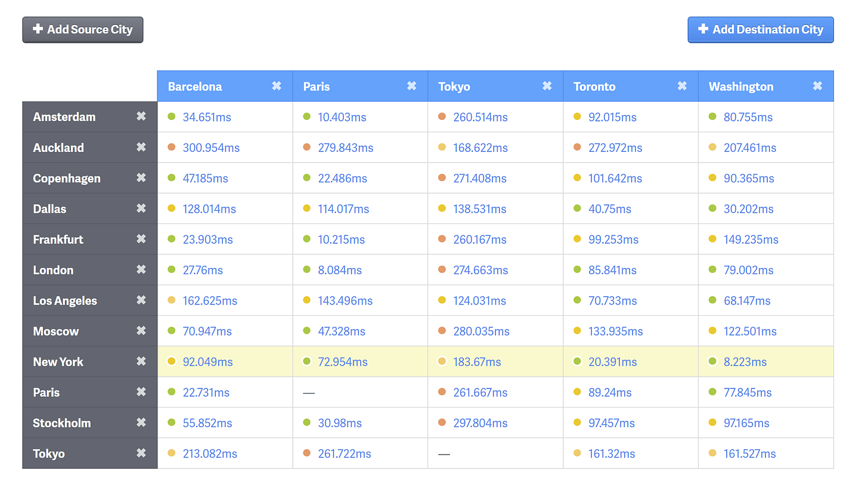Remove the Amsterdam source row
Image resolution: width=868 pixels, height=485 pixels.
click(x=141, y=117)
